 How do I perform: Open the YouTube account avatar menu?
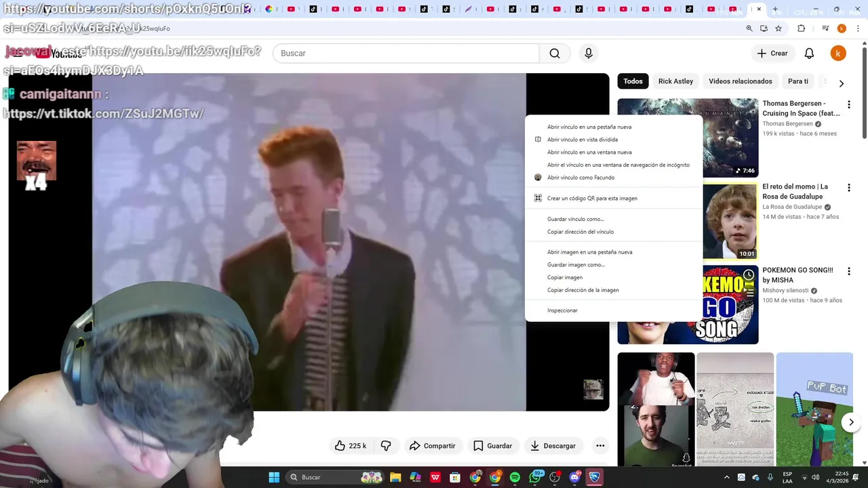pyautogui.click(x=838, y=54)
